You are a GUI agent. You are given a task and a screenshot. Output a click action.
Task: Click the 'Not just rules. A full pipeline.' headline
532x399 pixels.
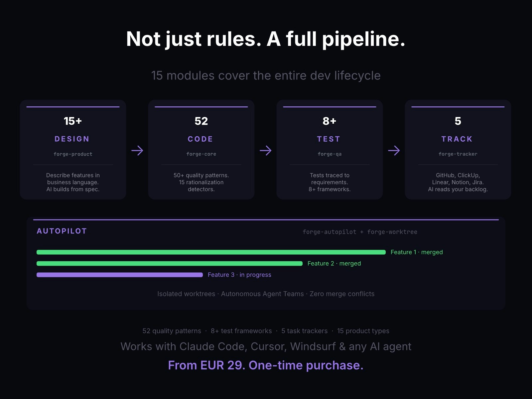point(266,39)
